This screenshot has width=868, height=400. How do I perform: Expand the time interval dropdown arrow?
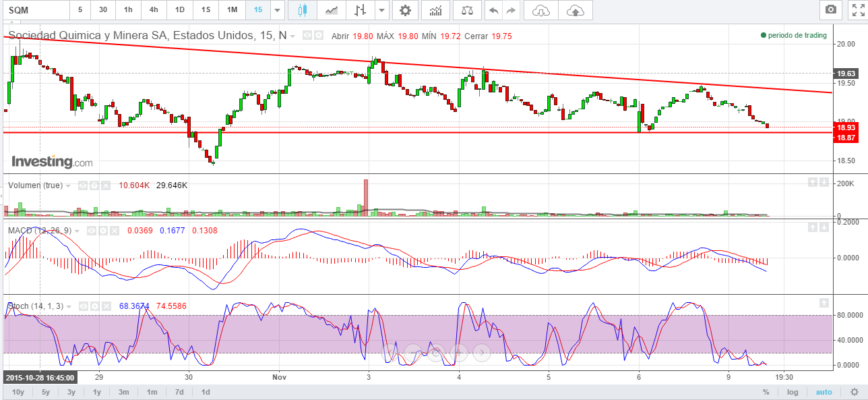[277, 10]
